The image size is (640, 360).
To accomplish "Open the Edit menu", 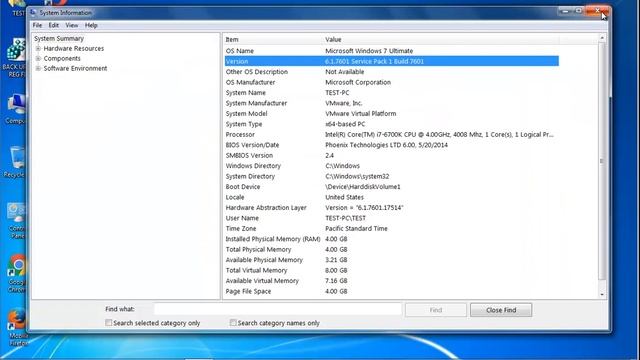I will pyautogui.click(x=53, y=25).
